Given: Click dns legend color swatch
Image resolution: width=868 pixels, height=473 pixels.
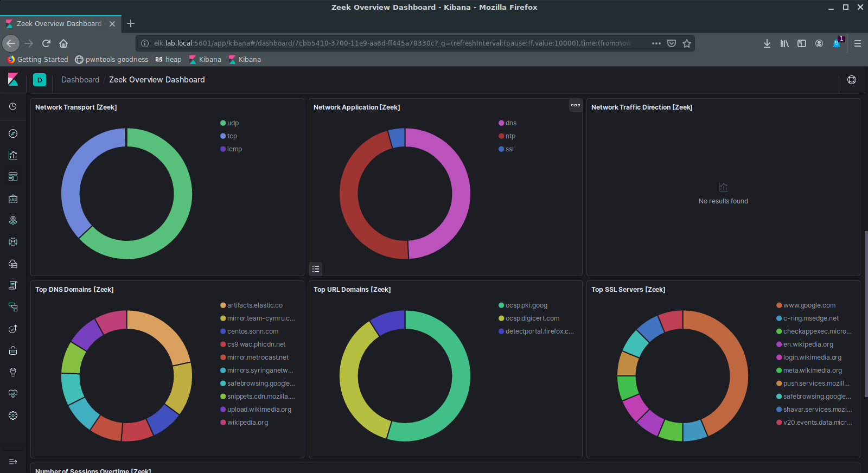Looking at the screenshot, I should (501, 123).
